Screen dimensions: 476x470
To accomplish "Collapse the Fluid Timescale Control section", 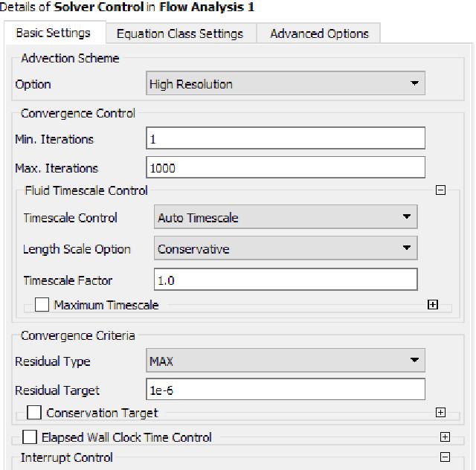I will click(x=440, y=190).
